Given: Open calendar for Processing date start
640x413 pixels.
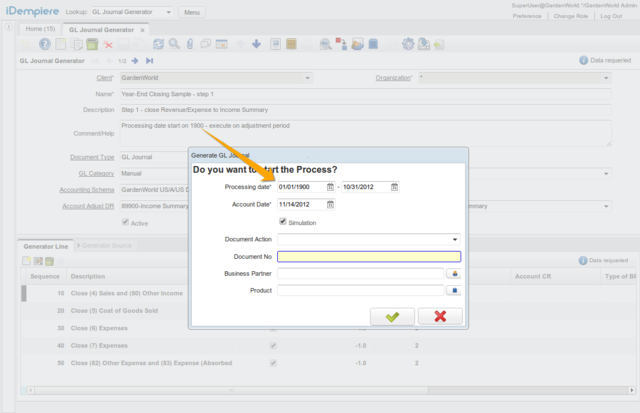Looking at the screenshot, I should (x=330, y=187).
